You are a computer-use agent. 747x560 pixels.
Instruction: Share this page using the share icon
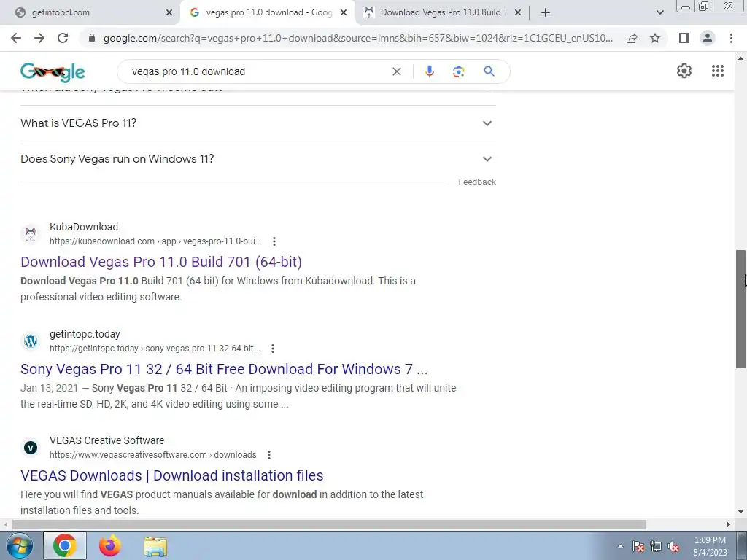(632, 38)
